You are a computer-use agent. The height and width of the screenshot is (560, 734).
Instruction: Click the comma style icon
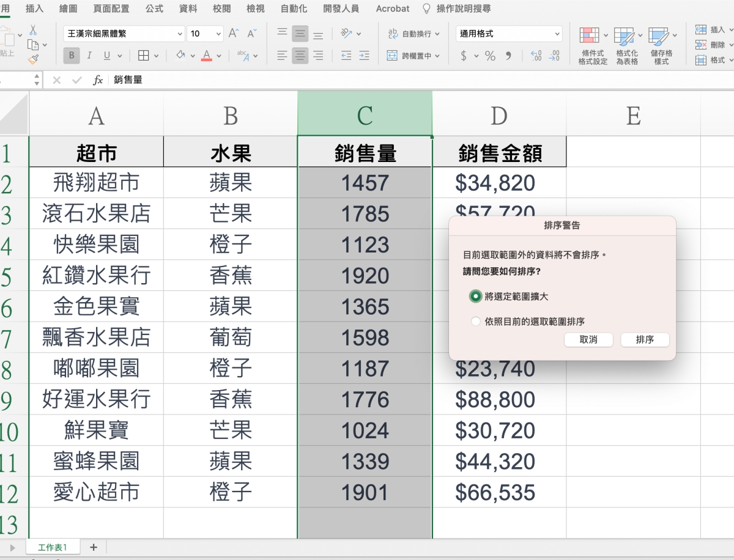click(508, 56)
